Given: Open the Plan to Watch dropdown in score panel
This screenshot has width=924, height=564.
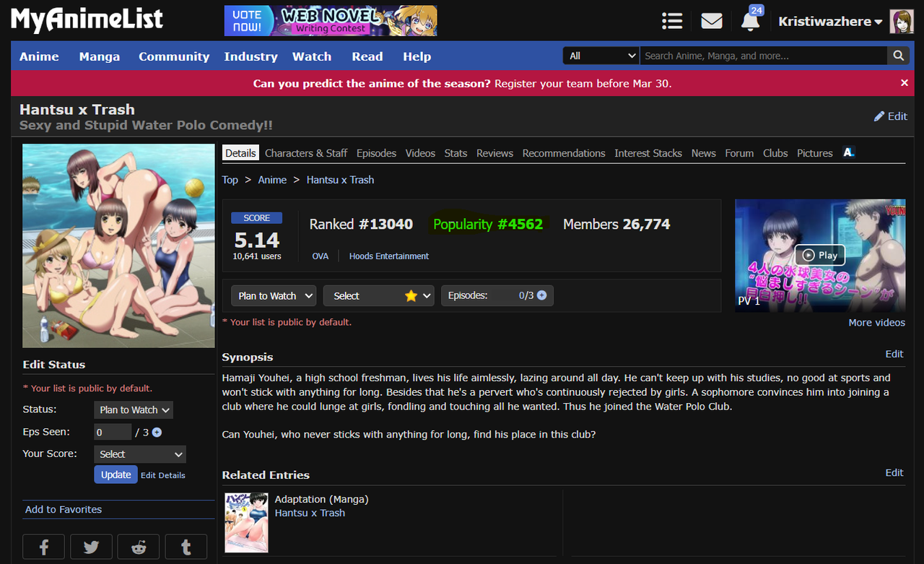Looking at the screenshot, I should [x=274, y=295].
